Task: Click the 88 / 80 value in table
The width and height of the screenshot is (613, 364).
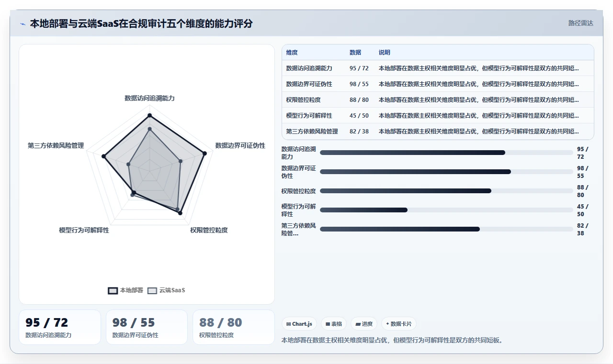Action: point(359,100)
